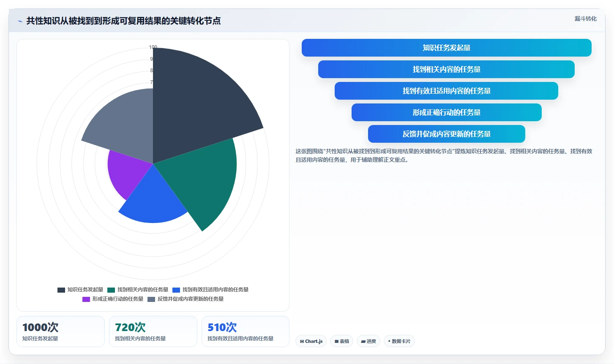Hide 形成正确行动的任务量 via its legend entry
The height and width of the screenshot is (364, 614).
click(x=113, y=299)
